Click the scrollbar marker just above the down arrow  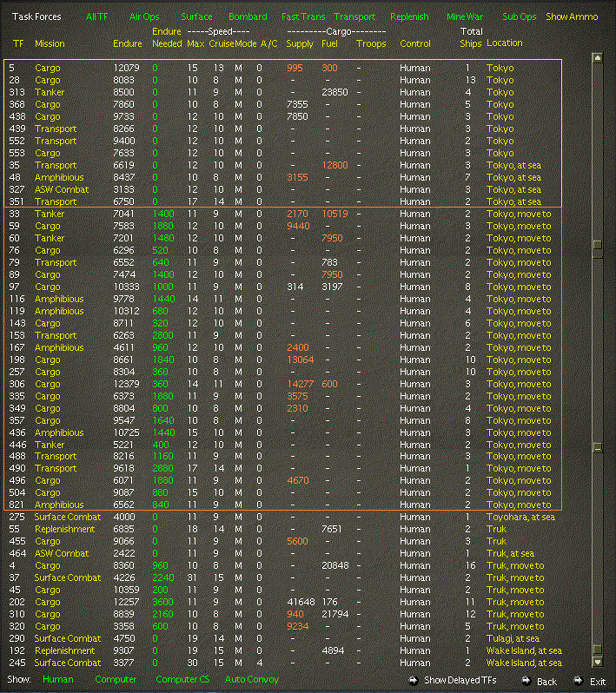pyautogui.click(x=598, y=650)
